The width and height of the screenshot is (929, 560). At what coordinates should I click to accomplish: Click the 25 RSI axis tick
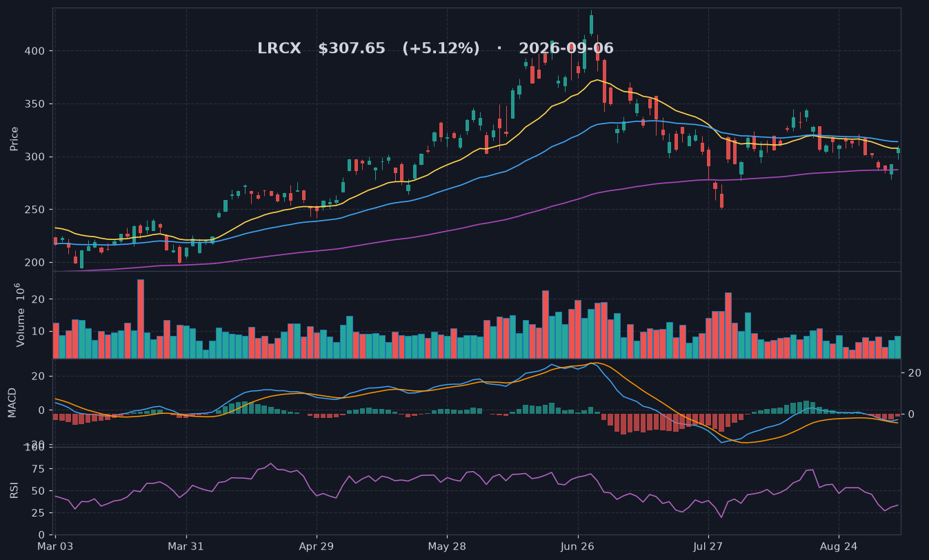tap(39, 513)
